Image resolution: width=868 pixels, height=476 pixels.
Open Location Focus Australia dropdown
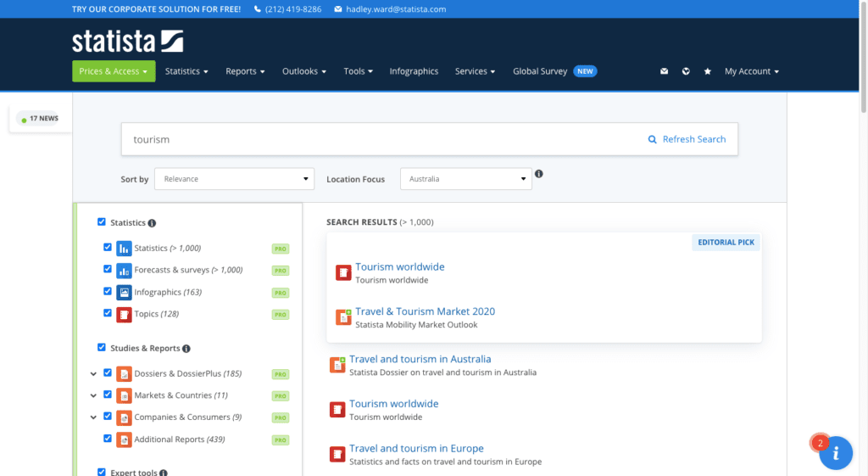click(466, 179)
